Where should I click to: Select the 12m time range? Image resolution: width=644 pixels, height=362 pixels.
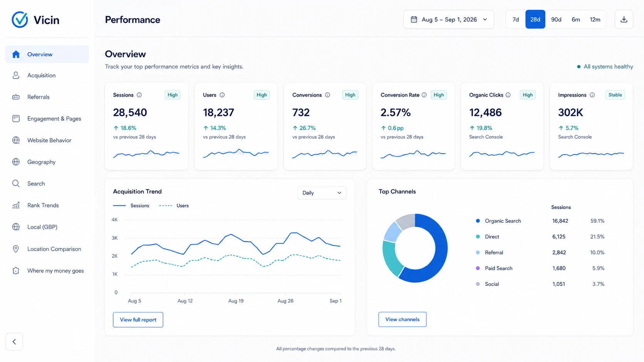pyautogui.click(x=595, y=19)
